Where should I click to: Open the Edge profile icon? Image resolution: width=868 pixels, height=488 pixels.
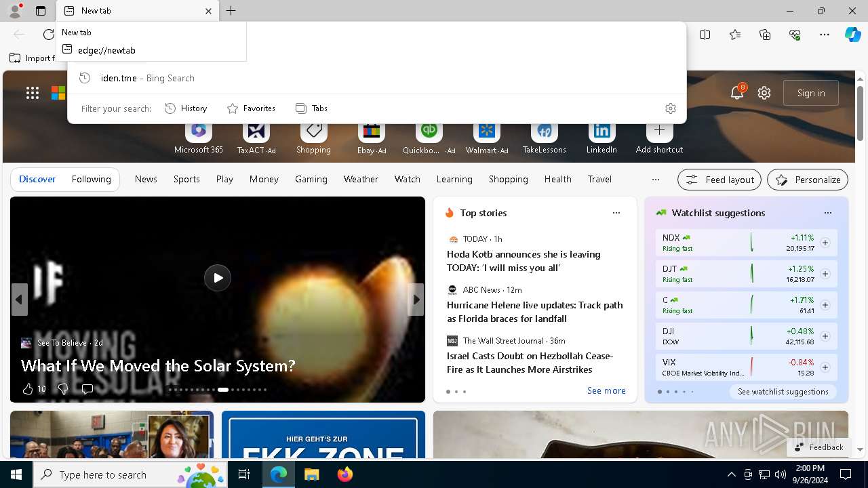[x=15, y=11]
